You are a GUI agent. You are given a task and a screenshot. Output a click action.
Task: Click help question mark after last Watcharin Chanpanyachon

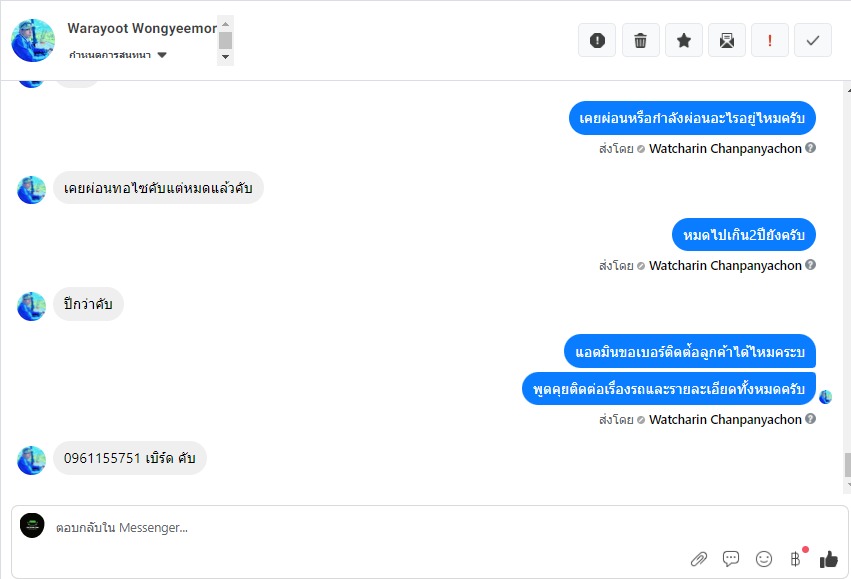pyautogui.click(x=810, y=418)
